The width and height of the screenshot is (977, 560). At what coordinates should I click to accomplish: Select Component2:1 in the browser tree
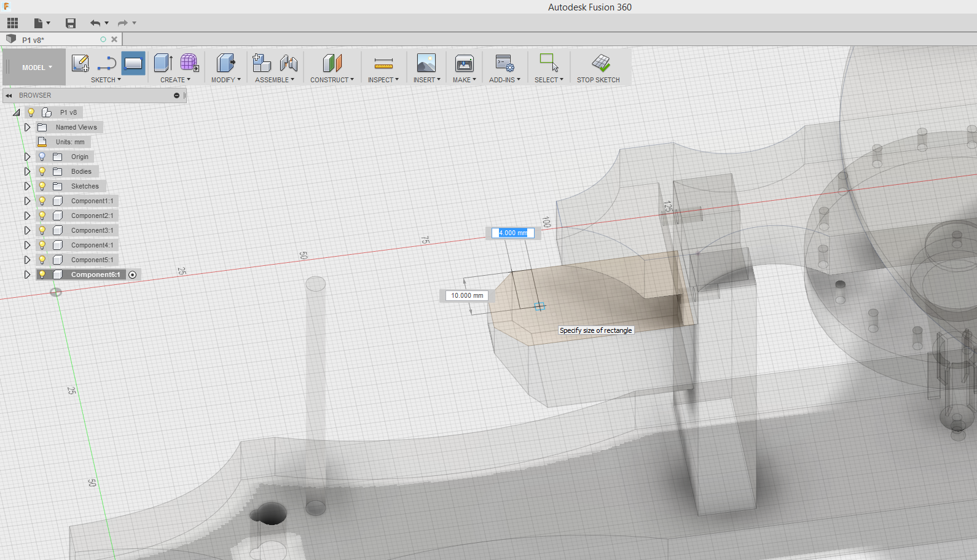click(x=92, y=216)
